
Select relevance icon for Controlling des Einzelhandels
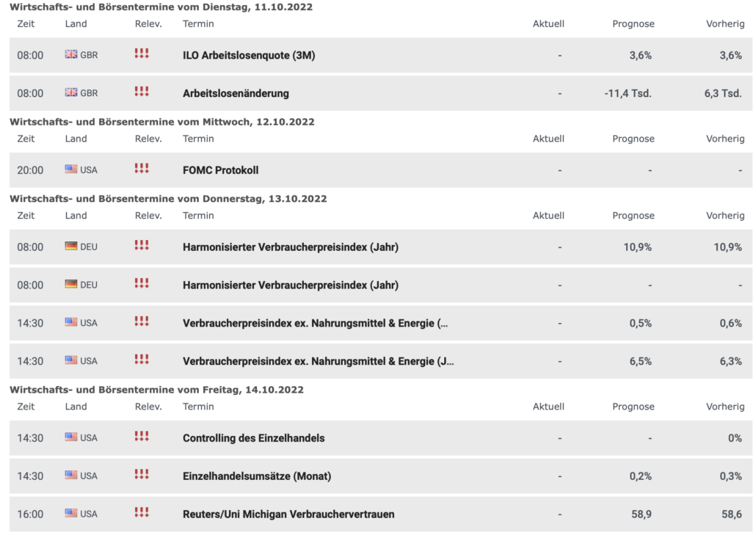[x=142, y=437]
